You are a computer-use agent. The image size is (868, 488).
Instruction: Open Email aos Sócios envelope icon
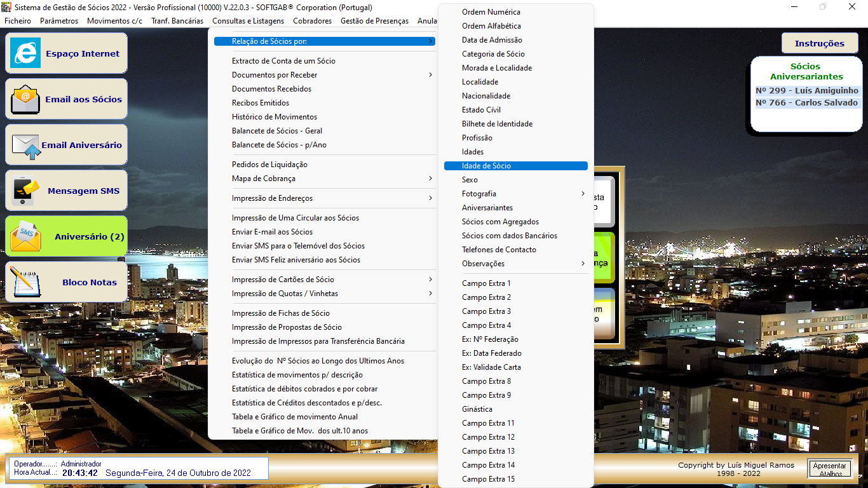25,99
